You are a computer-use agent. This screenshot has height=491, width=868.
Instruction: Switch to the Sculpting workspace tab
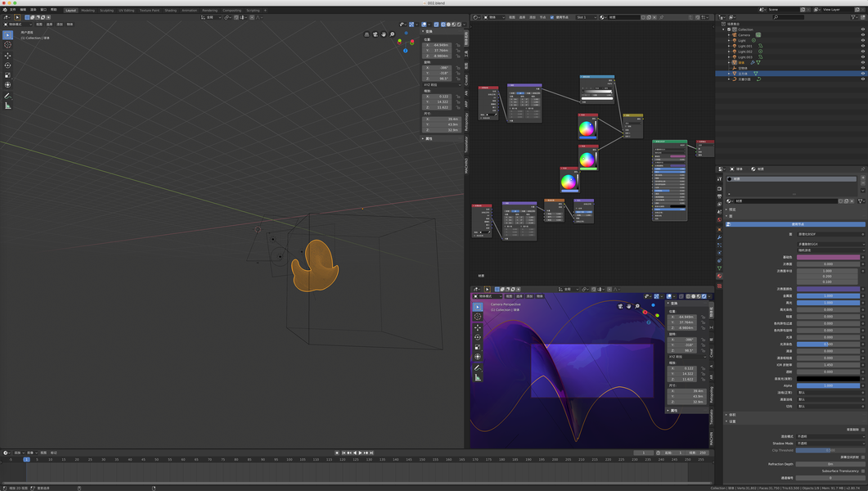point(106,10)
